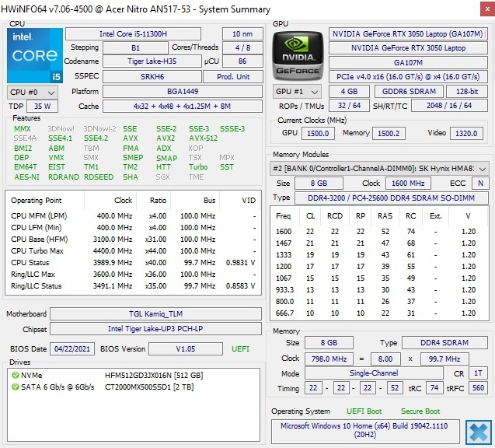Close the summary with the blue X icon
The width and height of the screenshot is (495, 448).
478,432
